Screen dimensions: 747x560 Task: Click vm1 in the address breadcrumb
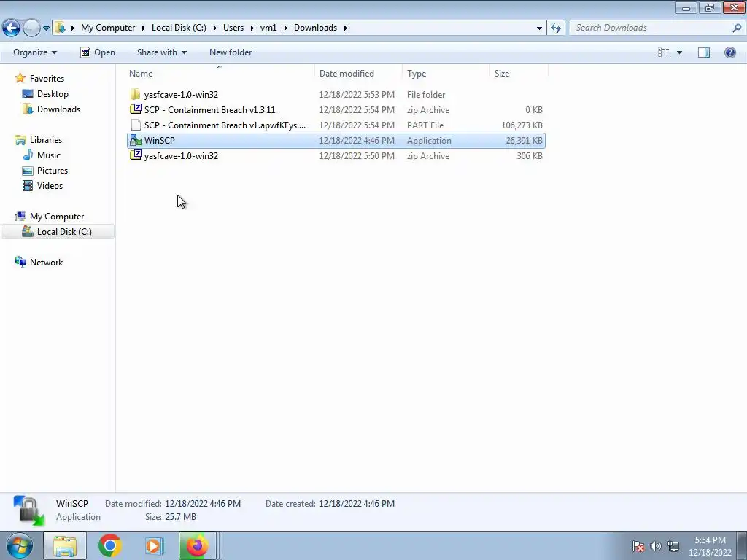[x=268, y=28]
